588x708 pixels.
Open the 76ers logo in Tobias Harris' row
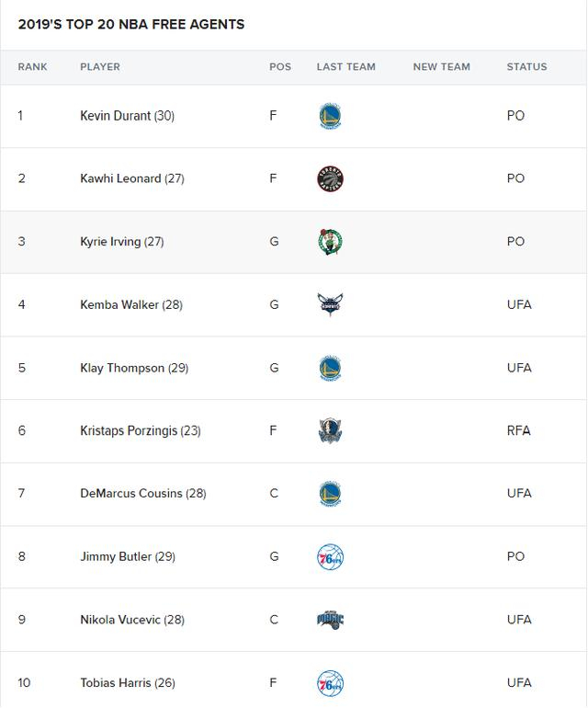[330, 682]
